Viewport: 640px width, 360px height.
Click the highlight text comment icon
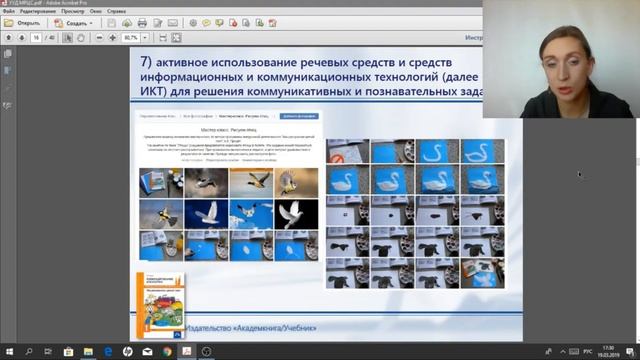(220, 23)
